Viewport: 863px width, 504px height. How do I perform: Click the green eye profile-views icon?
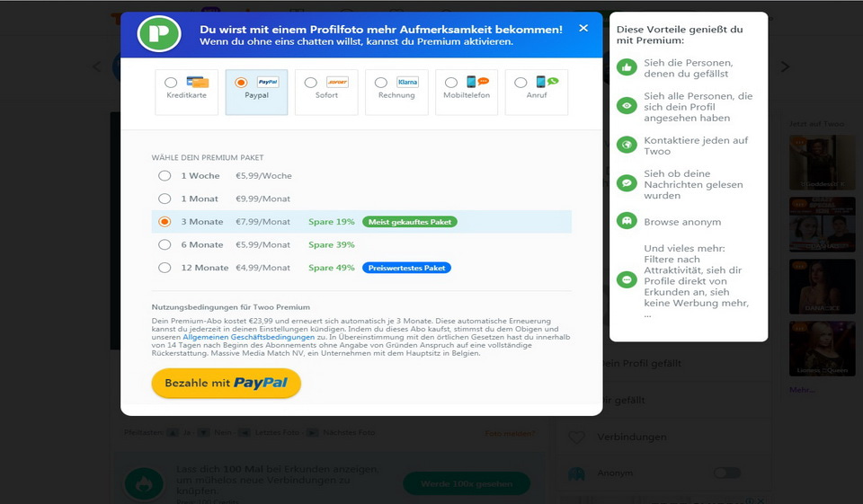point(627,107)
